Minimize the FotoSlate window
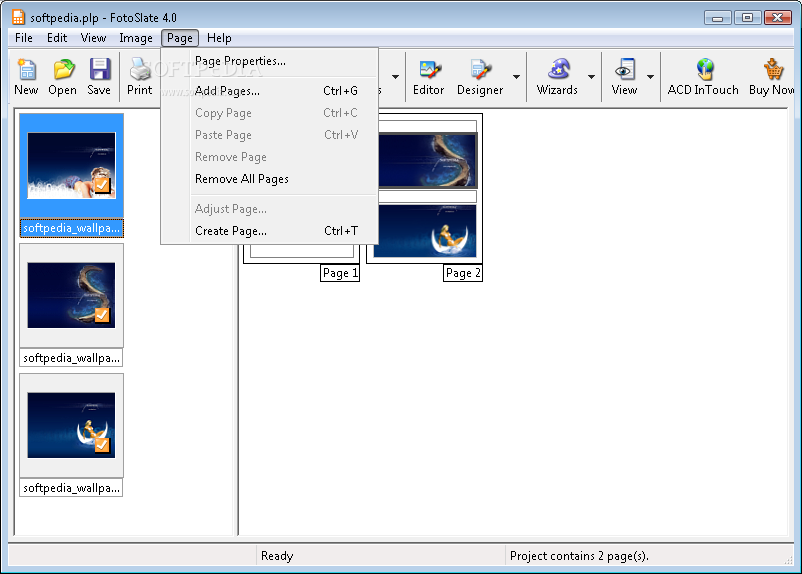The height and width of the screenshot is (574, 802). click(x=718, y=18)
